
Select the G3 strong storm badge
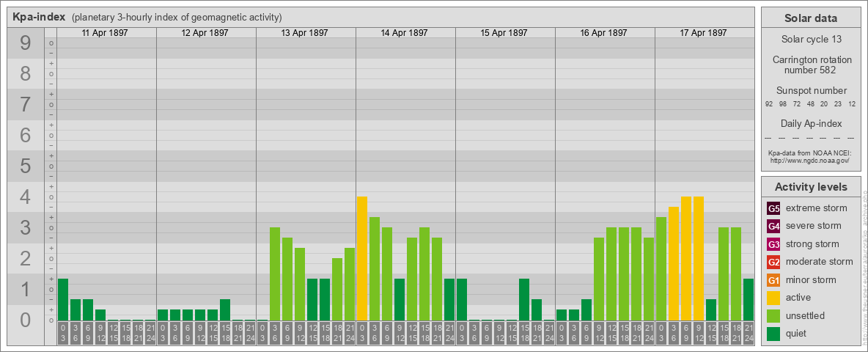[773, 244]
